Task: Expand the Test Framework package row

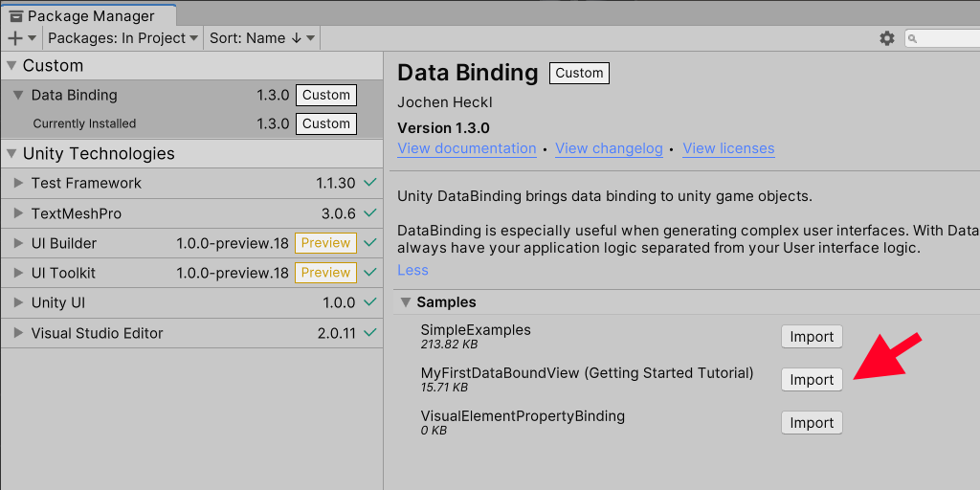Action: (x=19, y=183)
